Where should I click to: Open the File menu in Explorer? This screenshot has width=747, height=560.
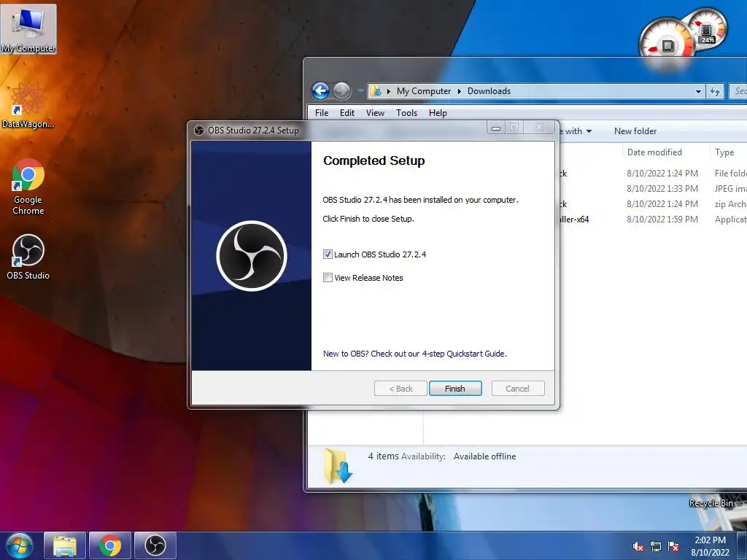click(x=322, y=113)
